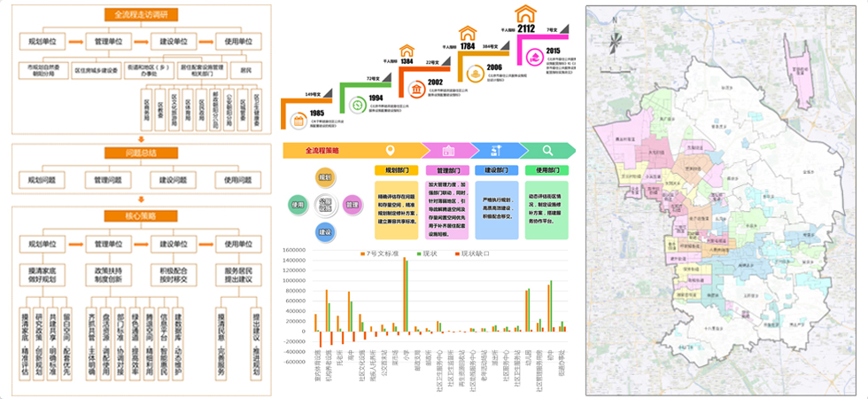
Task: Expand the 核心策略 section header
Action: point(133,215)
